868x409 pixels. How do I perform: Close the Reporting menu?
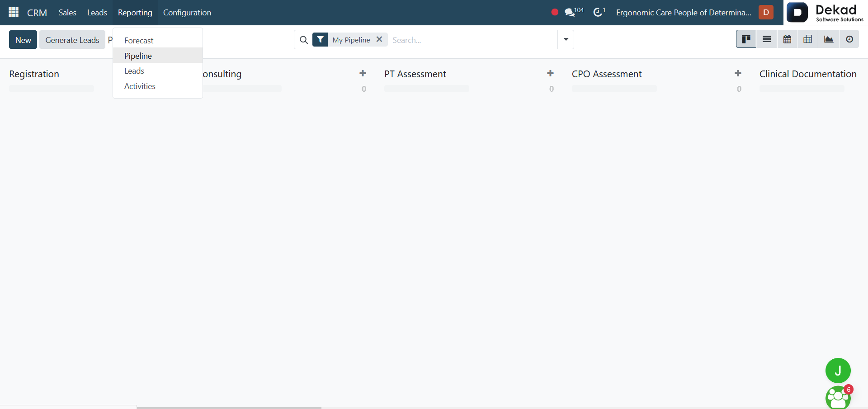(135, 13)
